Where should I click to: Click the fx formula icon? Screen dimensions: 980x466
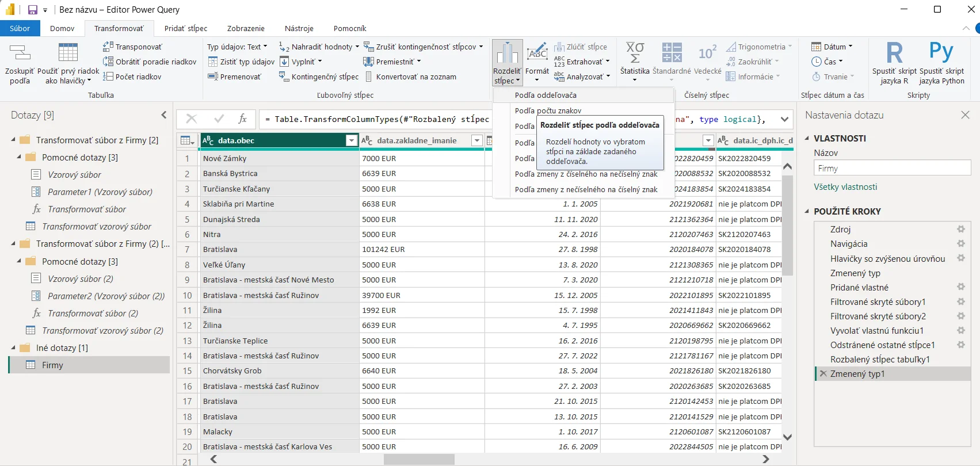click(242, 119)
